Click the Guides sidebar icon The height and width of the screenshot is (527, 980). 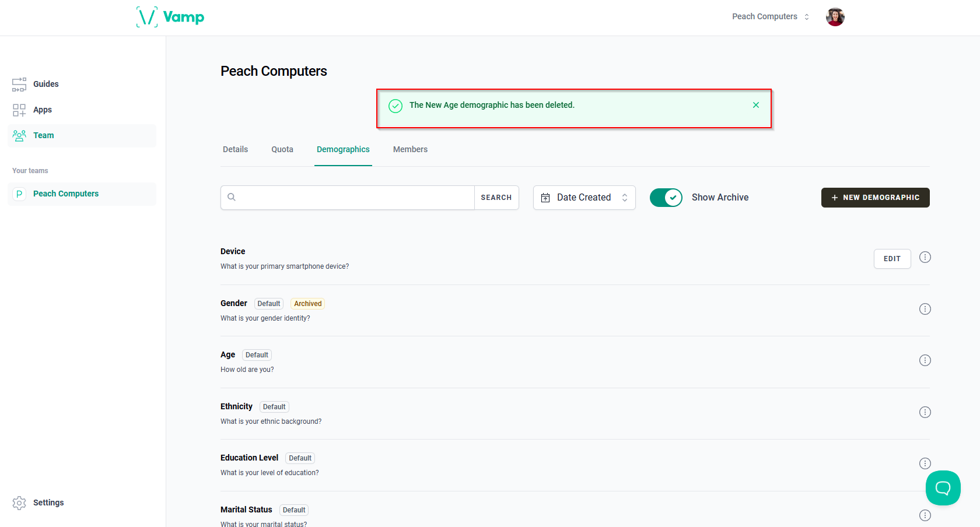click(x=19, y=84)
